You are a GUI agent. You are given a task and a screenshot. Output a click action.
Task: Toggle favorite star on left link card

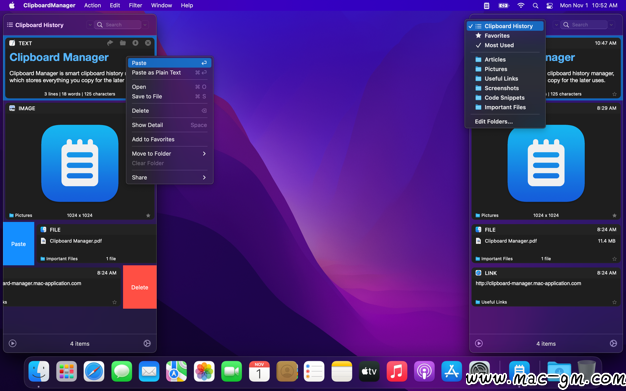(115, 302)
